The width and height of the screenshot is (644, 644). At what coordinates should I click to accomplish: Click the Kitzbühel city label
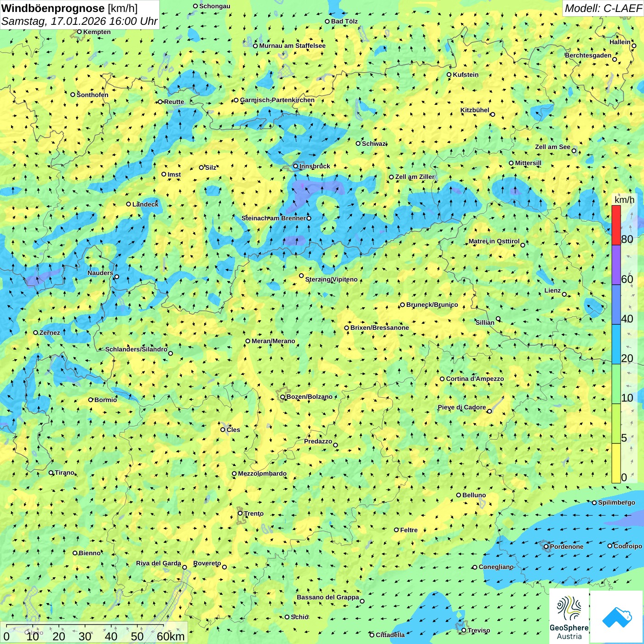click(x=475, y=110)
